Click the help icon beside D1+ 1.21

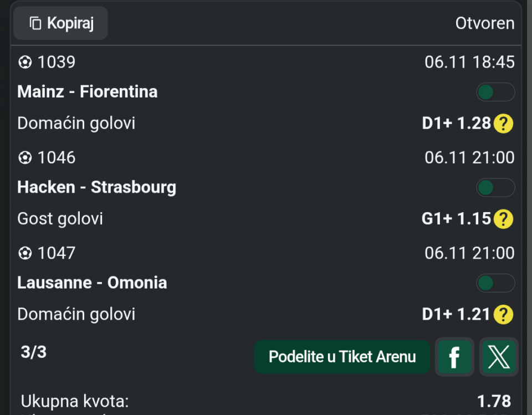coord(503,315)
